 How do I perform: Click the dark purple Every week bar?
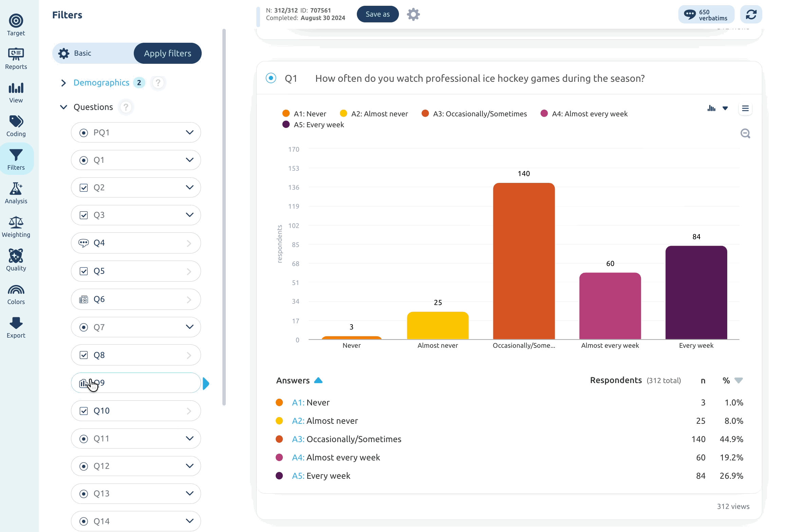point(696,292)
